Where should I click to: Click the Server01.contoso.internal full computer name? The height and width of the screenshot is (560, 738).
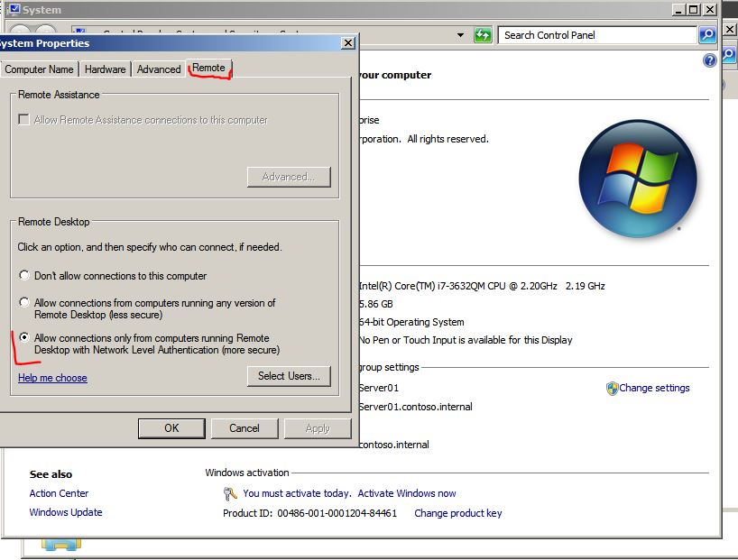[415, 407]
